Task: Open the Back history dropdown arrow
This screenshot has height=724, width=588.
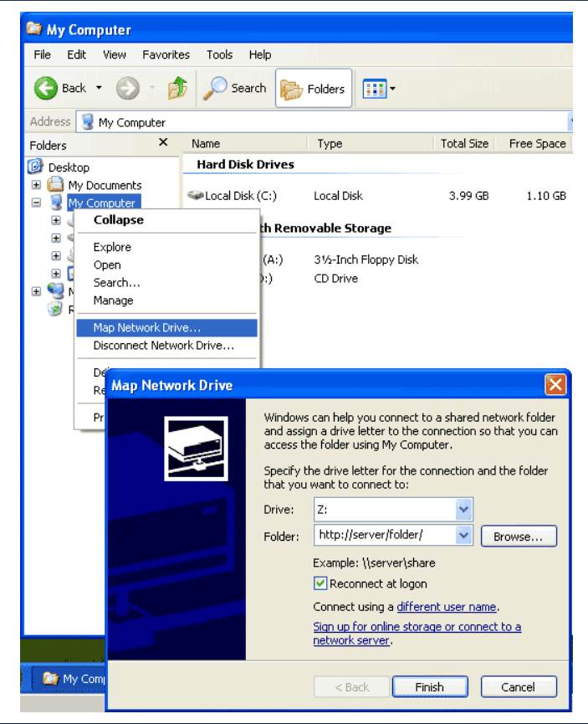Action: coord(99,87)
